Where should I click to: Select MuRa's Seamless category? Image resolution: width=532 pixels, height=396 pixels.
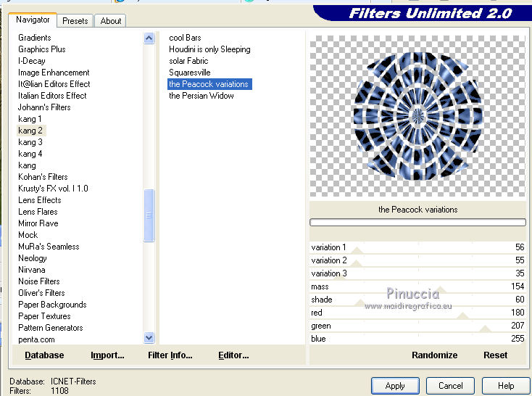click(x=49, y=247)
